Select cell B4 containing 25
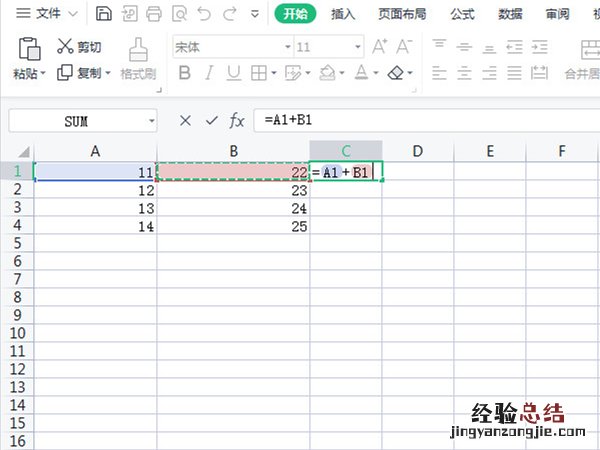The height and width of the screenshot is (450, 600). 233,227
